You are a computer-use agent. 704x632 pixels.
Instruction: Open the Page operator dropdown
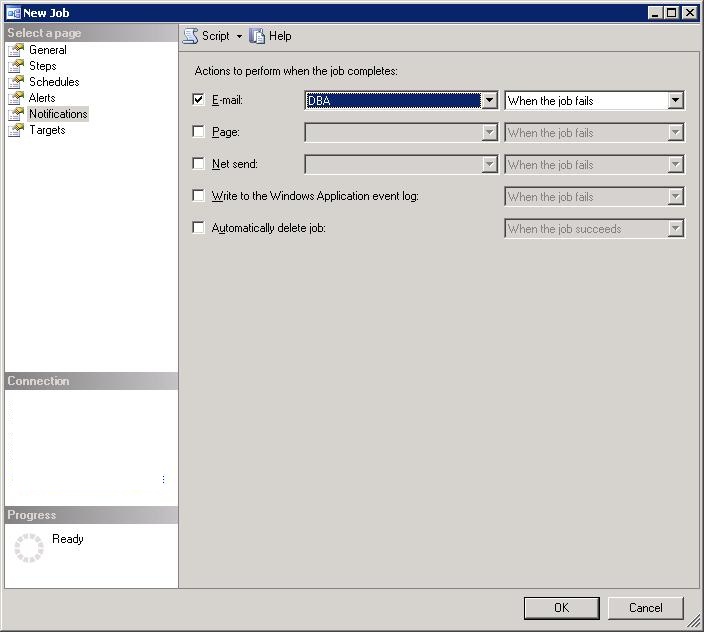click(489, 132)
